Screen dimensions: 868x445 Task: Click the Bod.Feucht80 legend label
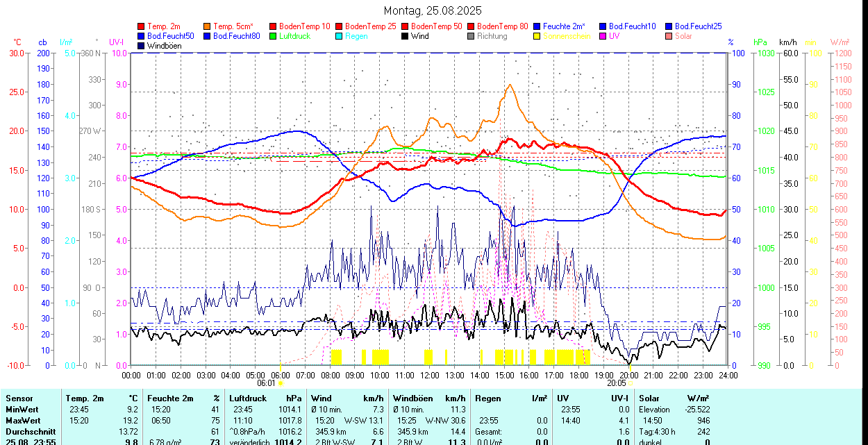(x=236, y=36)
